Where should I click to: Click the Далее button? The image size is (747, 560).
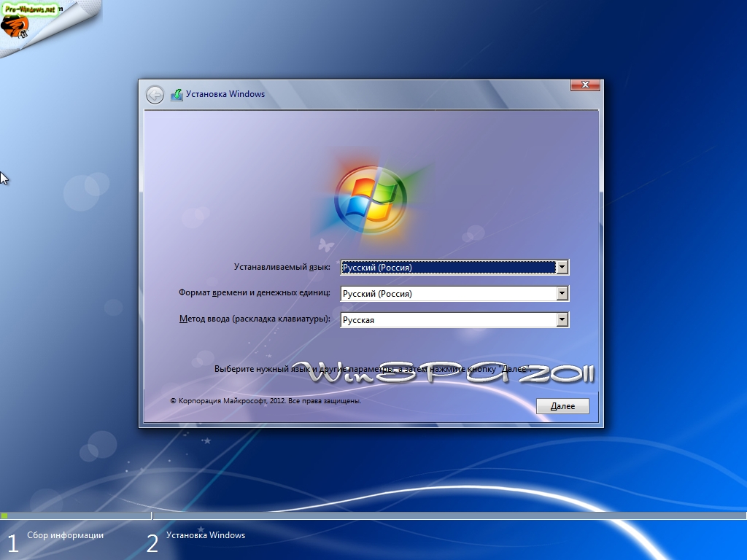coord(562,406)
